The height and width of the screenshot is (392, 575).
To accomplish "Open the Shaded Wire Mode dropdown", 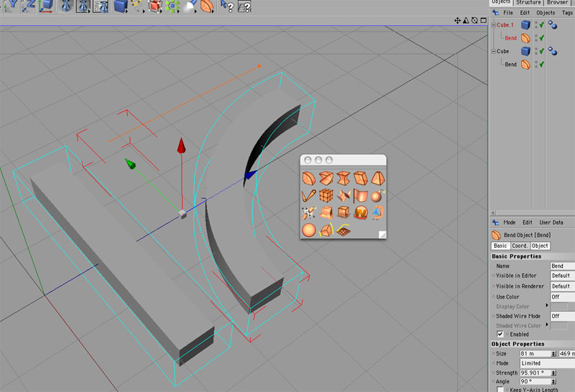I will (x=563, y=316).
